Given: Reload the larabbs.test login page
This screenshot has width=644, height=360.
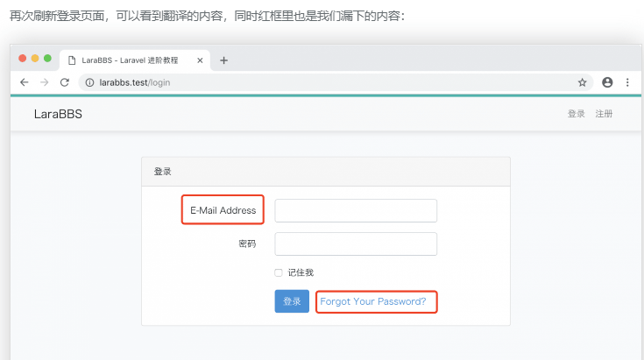Looking at the screenshot, I should click(65, 82).
